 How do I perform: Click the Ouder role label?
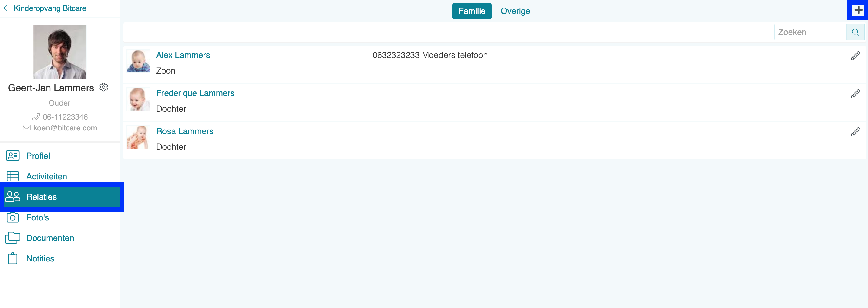click(x=59, y=103)
